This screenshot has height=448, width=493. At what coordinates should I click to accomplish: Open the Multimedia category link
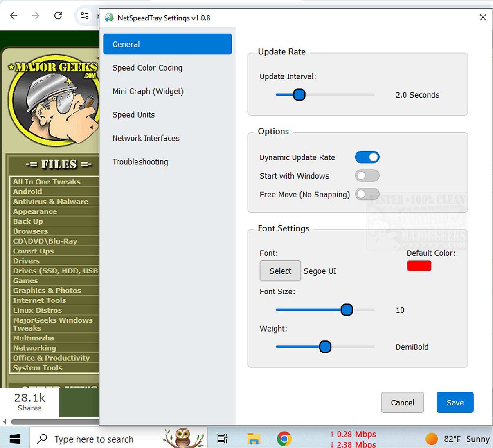(x=33, y=338)
